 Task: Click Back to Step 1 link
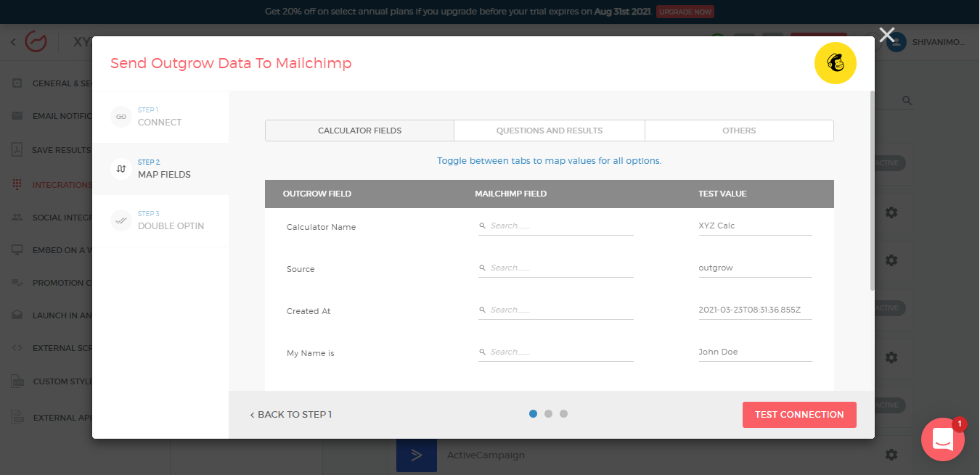click(x=290, y=415)
